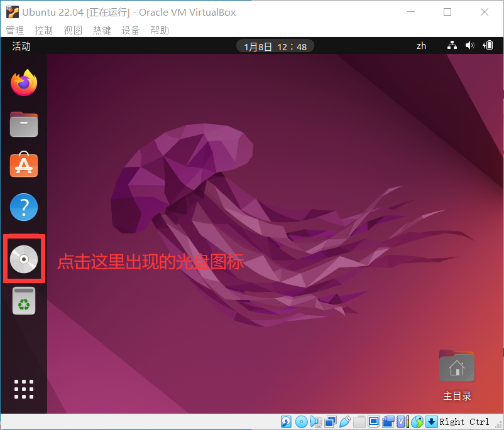Viewport: 504px width, 430px height.
Task: Switch input language via zh indicator
Action: tap(421, 45)
